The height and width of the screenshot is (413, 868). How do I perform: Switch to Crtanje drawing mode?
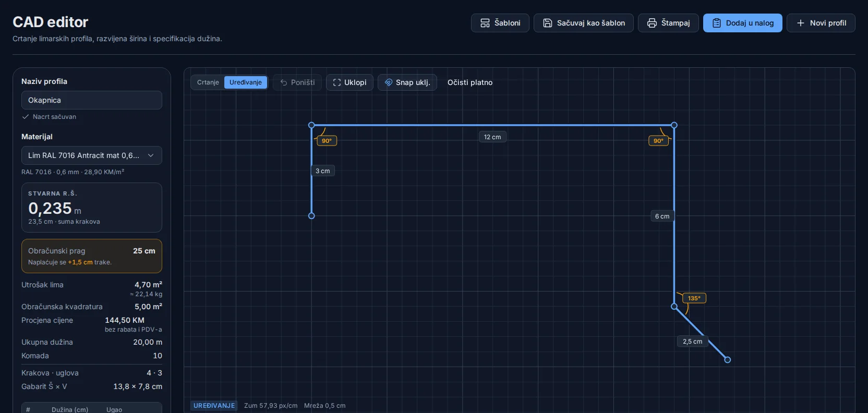[x=208, y=82]
